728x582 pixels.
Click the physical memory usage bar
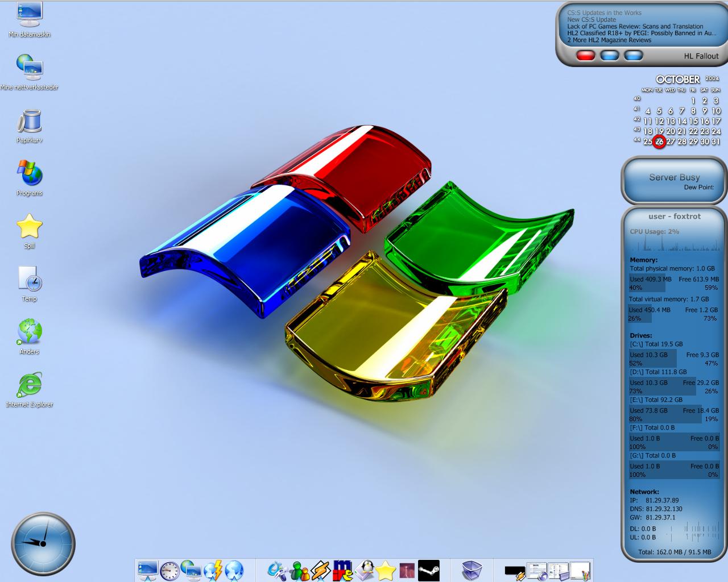tap(674, 283)
